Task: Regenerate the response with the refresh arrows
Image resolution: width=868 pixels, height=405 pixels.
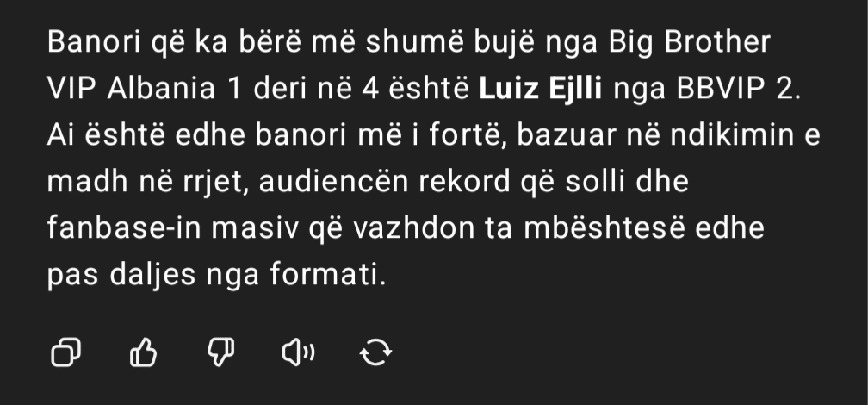Action: [x=375, y=352]
